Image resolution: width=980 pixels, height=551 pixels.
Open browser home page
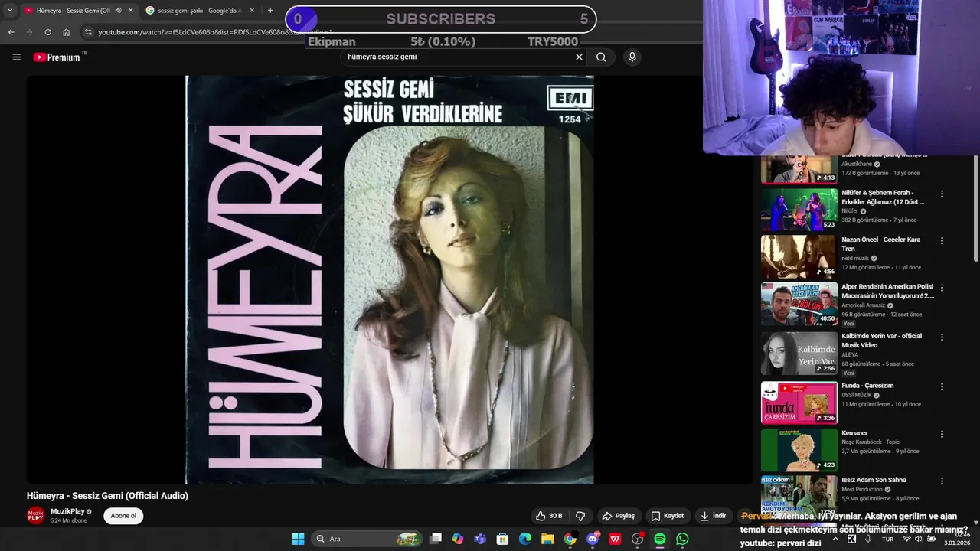click(67, 32)
